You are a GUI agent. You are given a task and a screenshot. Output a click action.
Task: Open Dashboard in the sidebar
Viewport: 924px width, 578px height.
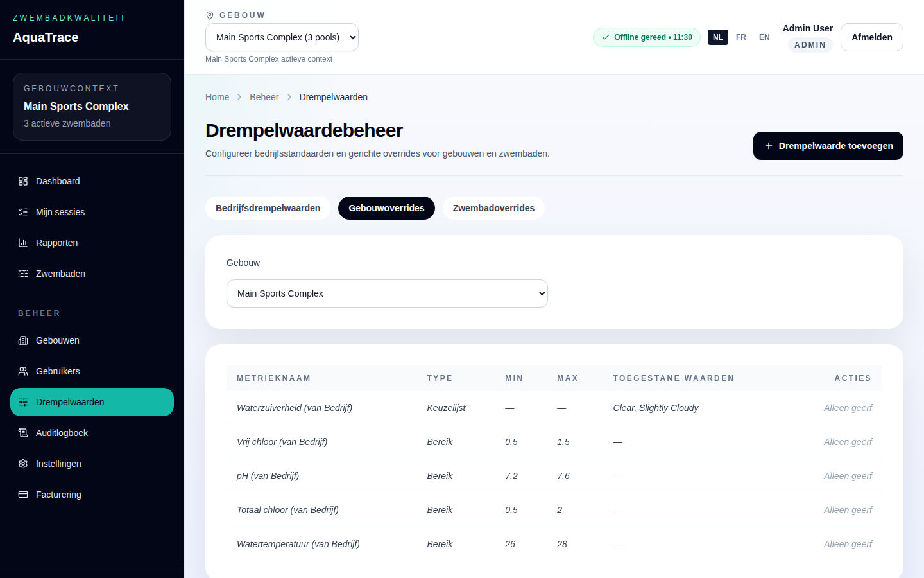(x=92, y=181)
